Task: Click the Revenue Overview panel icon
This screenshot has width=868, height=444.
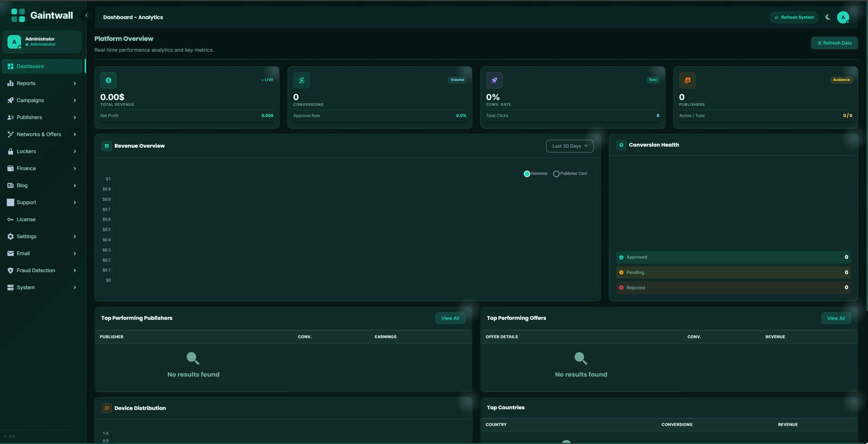Action: [106, 146]
